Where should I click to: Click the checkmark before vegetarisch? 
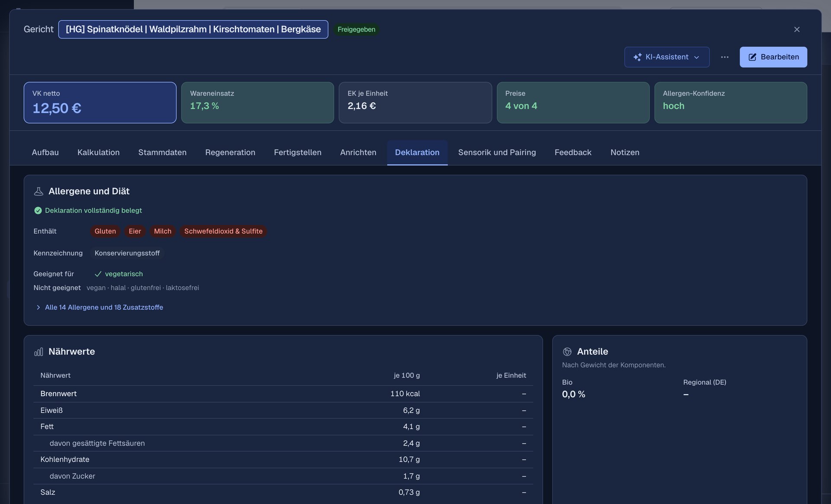[x=98, y=274]
